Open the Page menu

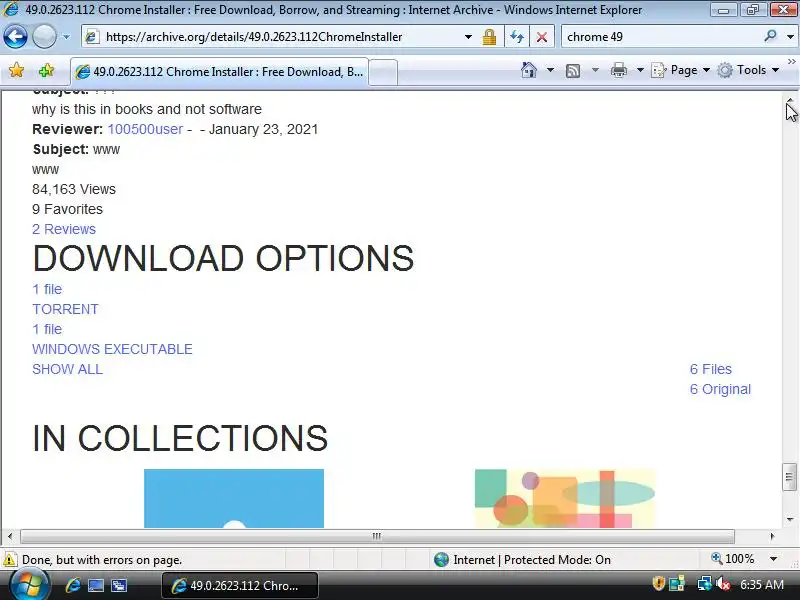(681, 70)
